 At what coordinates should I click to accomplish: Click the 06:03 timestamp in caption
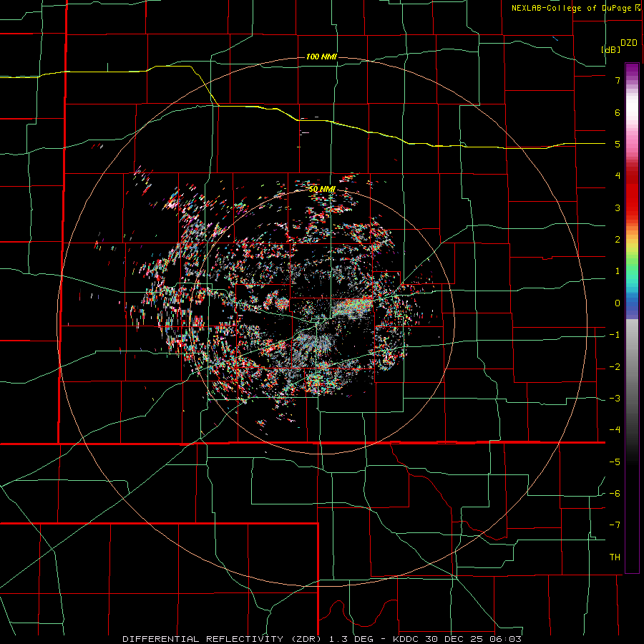point(506,639)
